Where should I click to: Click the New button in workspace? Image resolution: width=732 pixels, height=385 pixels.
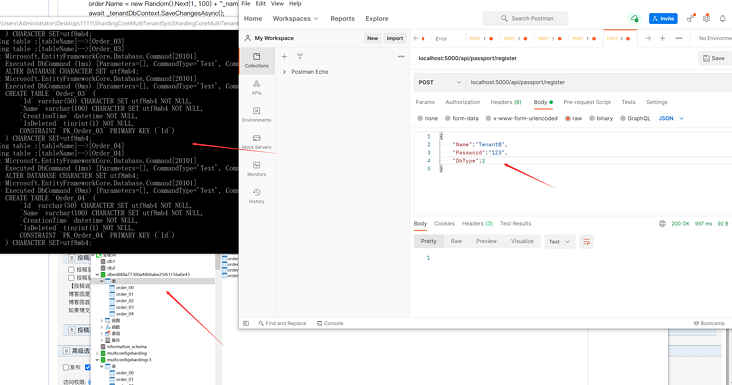point(372,38)
